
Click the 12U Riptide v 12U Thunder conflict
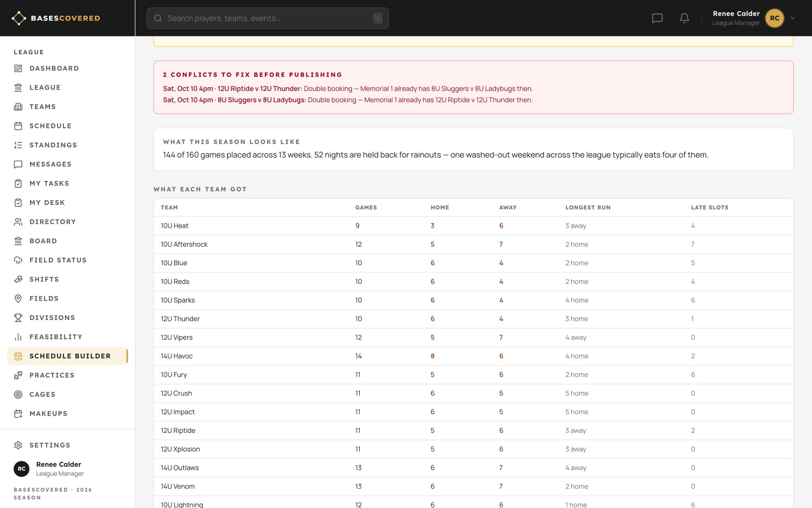348,89
